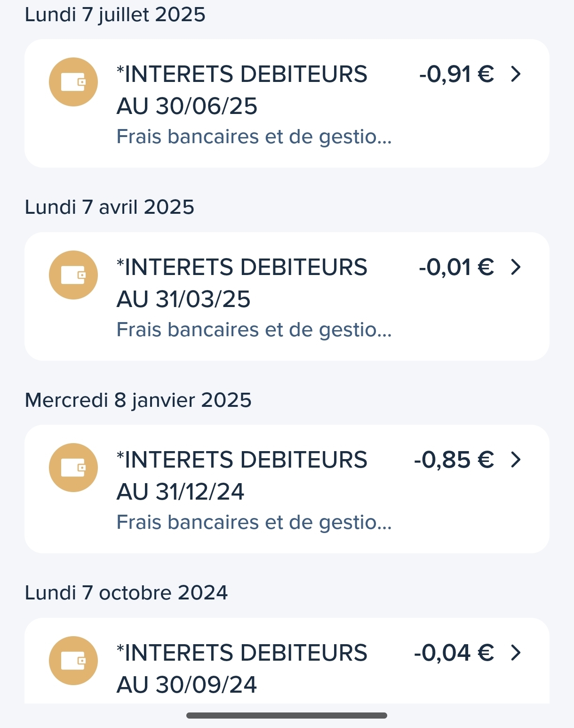
Task: Tap the -0,04 € amount
Action: click(454, 653)
